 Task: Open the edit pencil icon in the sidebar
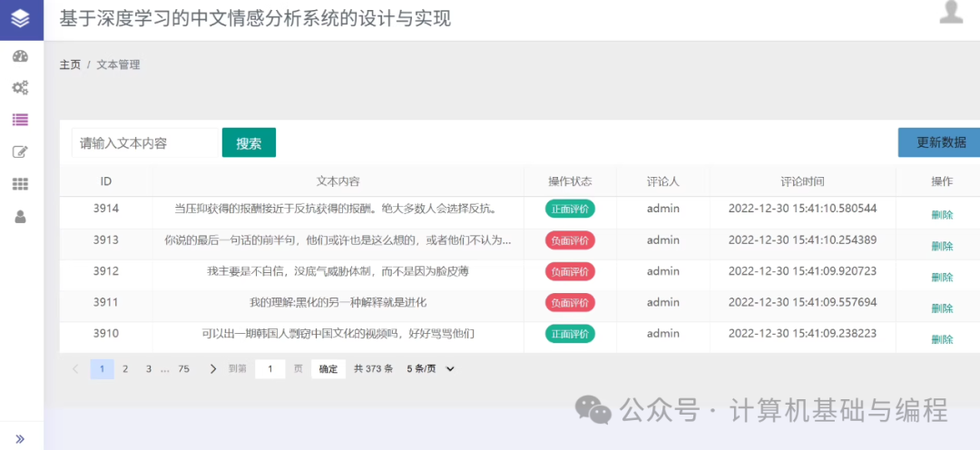pos(21,152)
